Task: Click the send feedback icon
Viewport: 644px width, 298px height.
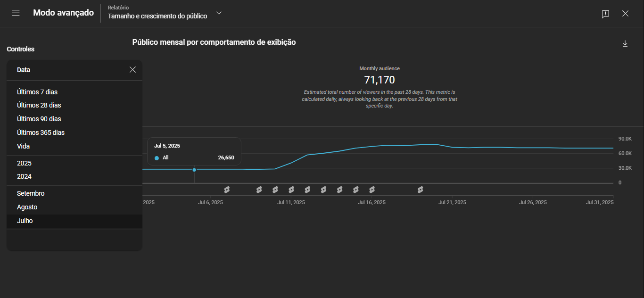Action: pos(605,14)
